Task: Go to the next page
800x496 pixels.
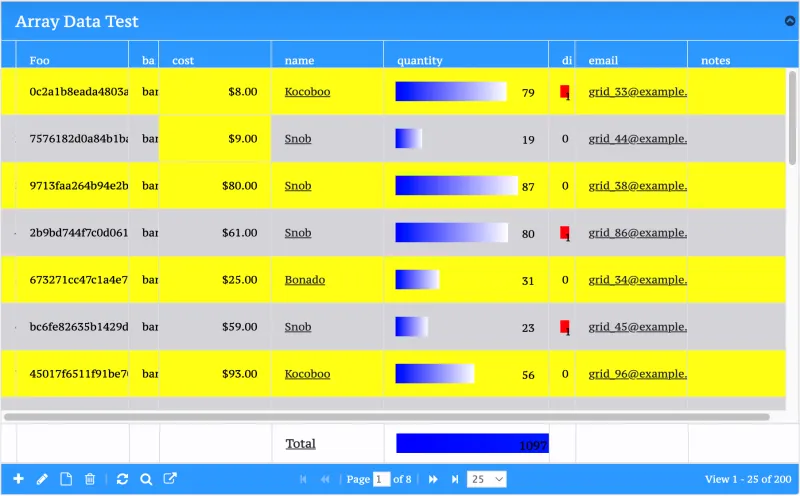Action: (x=433, y=479)
